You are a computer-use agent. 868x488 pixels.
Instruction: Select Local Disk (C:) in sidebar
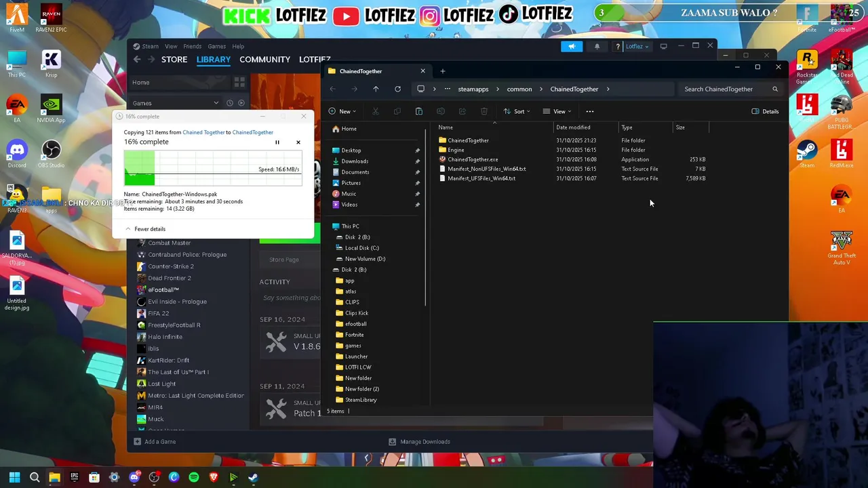(361, 248)
